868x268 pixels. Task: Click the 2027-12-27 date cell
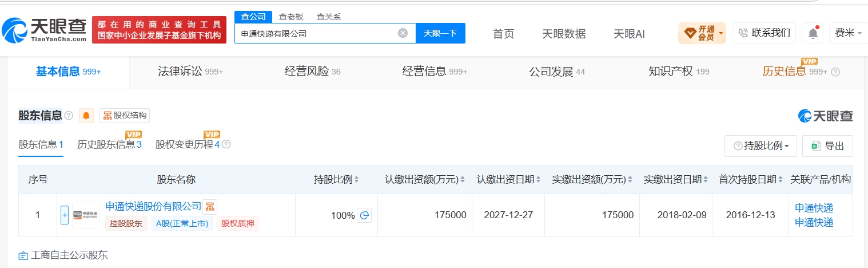point(508,215)
